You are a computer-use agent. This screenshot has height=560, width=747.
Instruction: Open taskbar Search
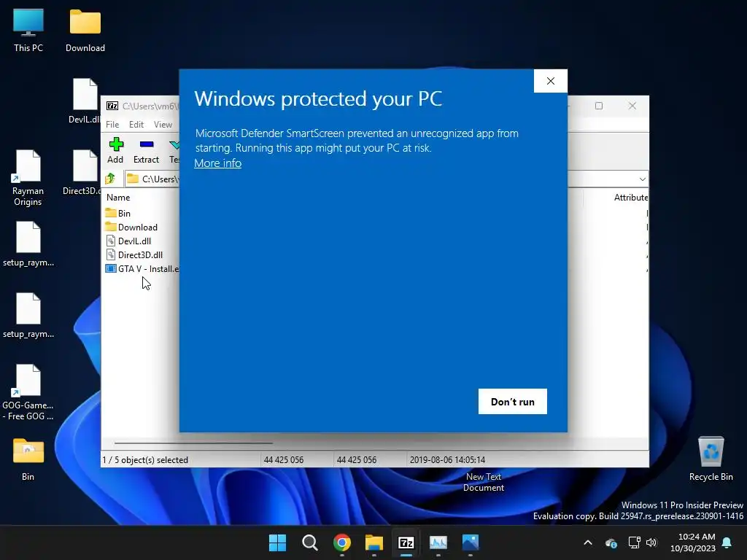tap(309, 542)
